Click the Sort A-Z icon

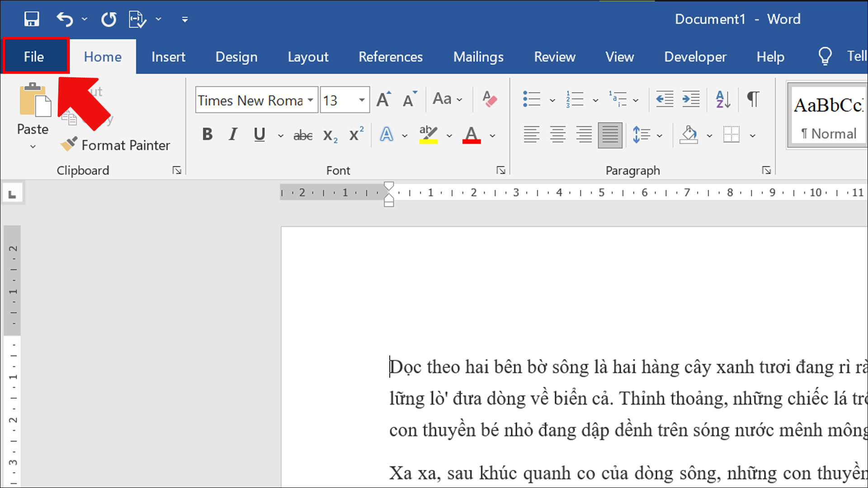(723, 99)
